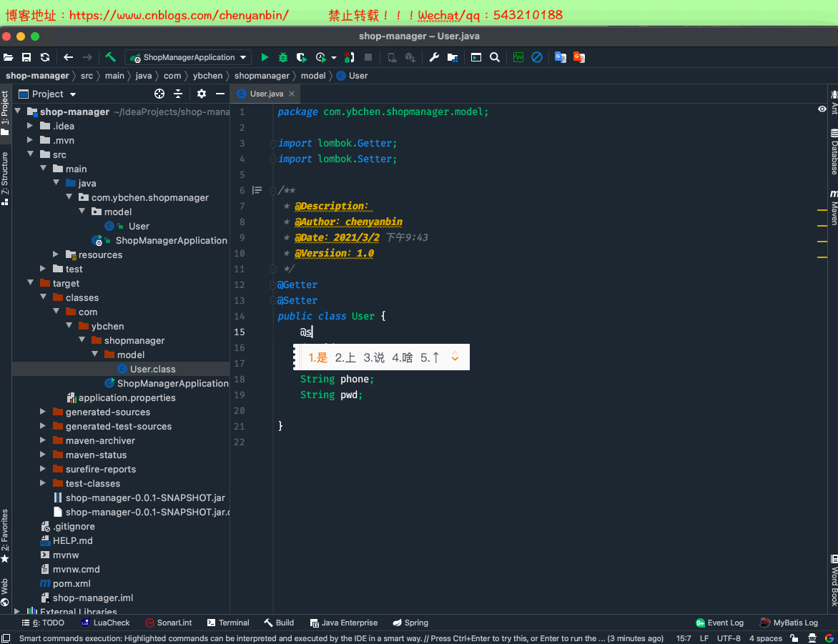Toggle tool window bars in bottom-left corner
The width and height of the screenshot is (838, 644).
6,638
